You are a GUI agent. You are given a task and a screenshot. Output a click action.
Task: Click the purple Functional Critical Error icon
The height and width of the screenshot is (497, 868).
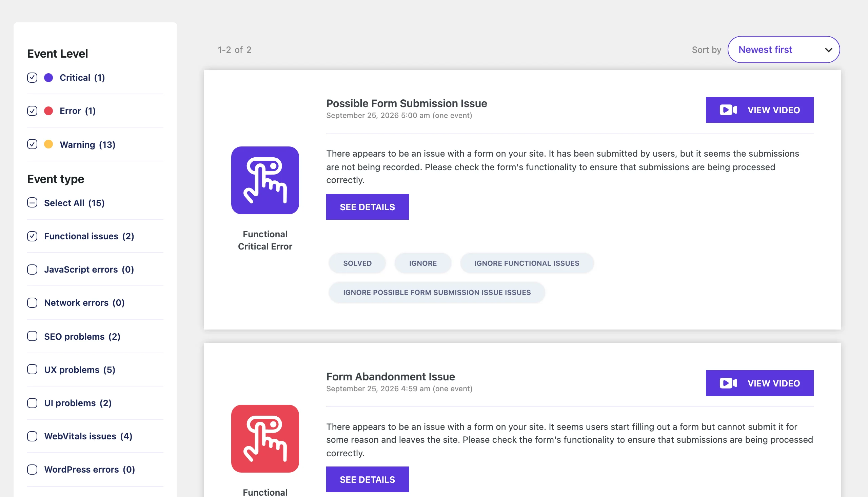265,180
